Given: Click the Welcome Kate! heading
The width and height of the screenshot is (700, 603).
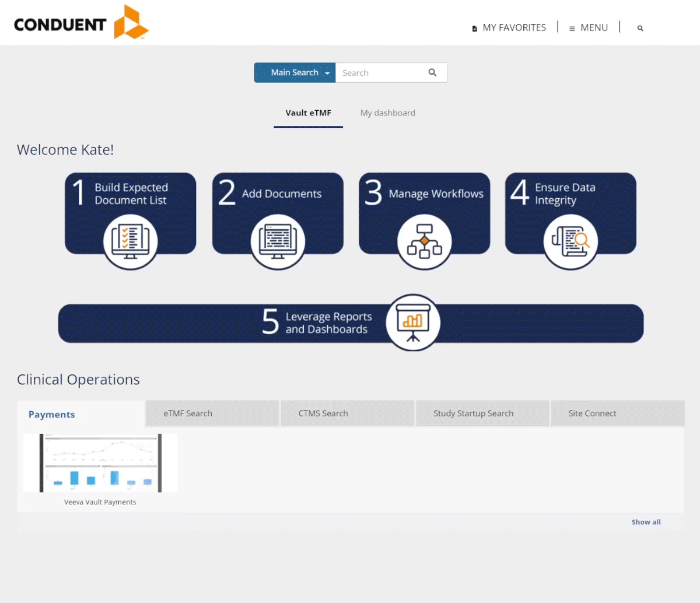Looking at the screenshot, I should (x=65, y=150).
